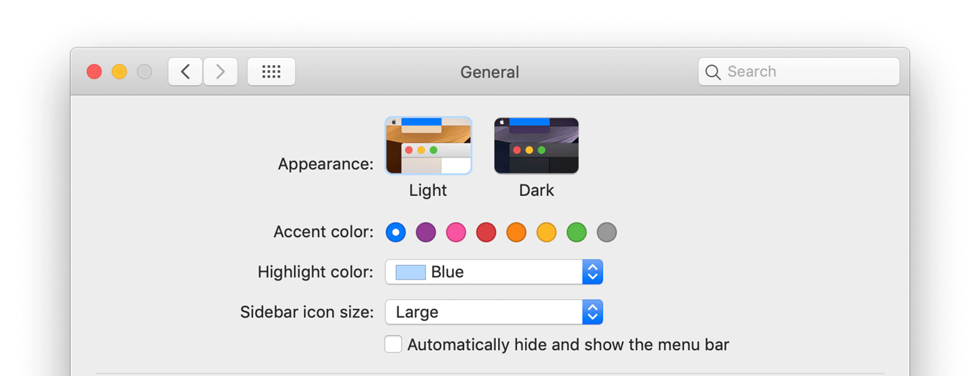
Task: Click the search magnifying glass icon
Action: point(713,72)
